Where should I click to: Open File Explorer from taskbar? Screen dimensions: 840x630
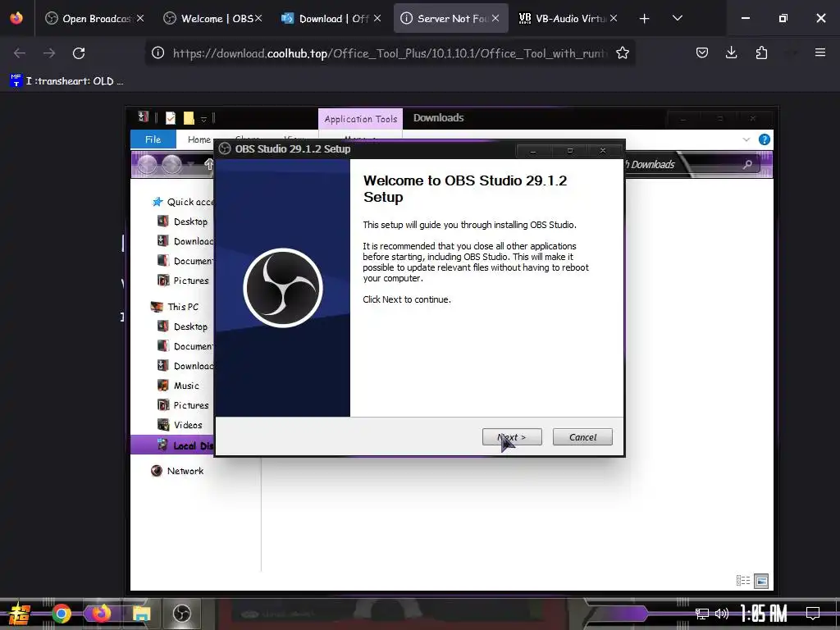141,614
